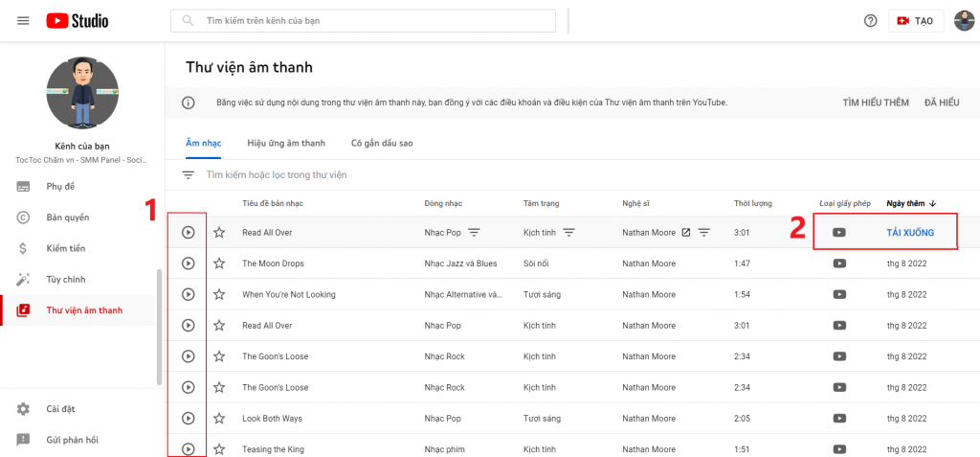This screenshot has width=980, height=457.
Task: Filter by artist Nathan Moore icon
Action: pos(704,233)
